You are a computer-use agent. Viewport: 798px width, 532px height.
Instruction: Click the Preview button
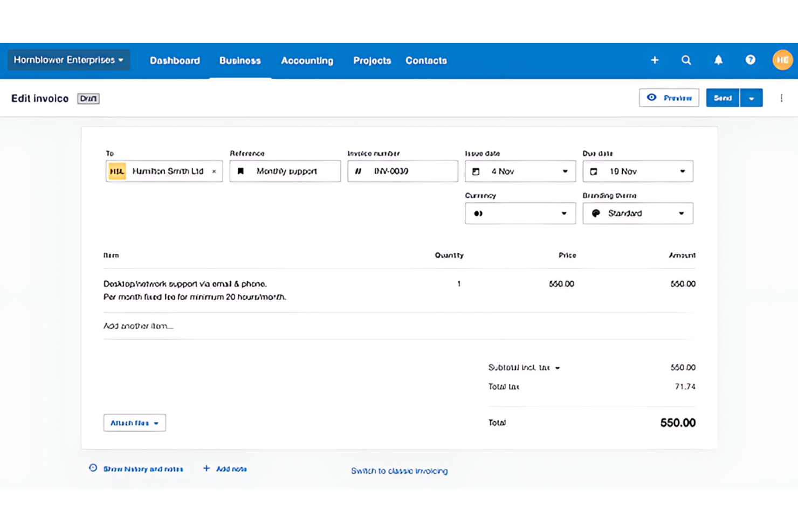(669, 98)
